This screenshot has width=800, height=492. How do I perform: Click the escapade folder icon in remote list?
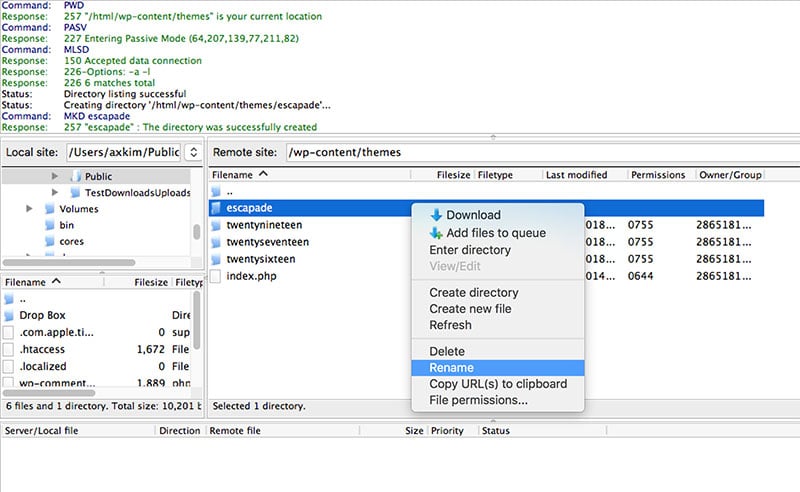pos(216,208)
